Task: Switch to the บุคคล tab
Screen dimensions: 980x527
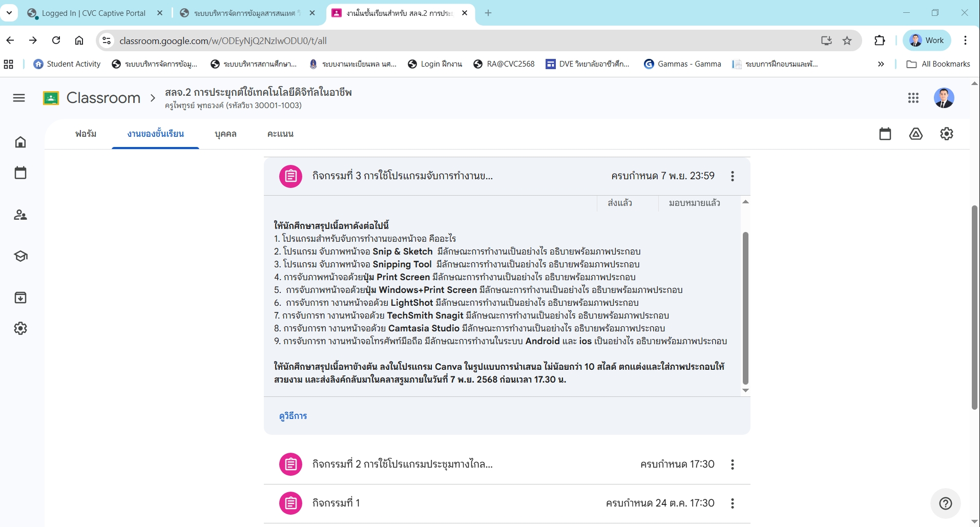Action: (225, 134)
